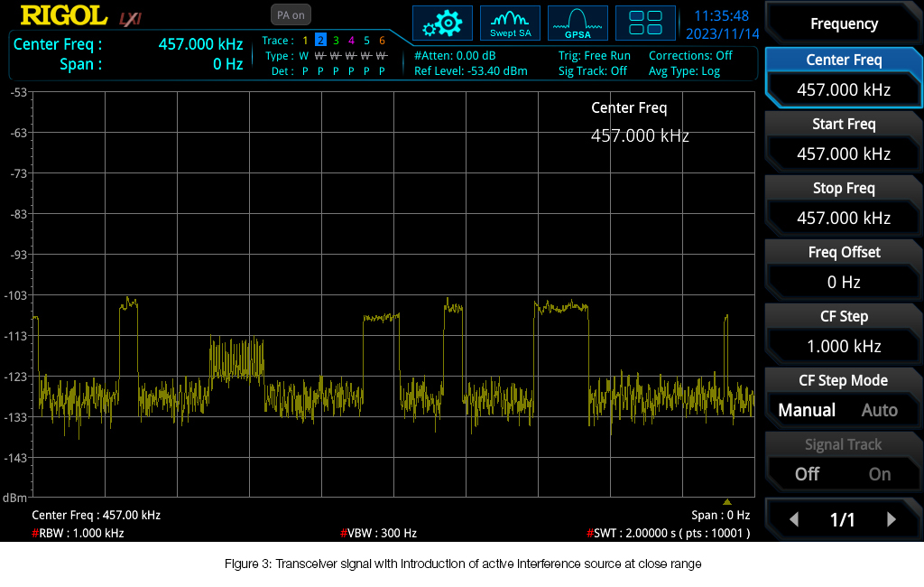Click the sweep position marker triangle
The height and width of the screenshot is (587, 924).
[x=727, y=502]
